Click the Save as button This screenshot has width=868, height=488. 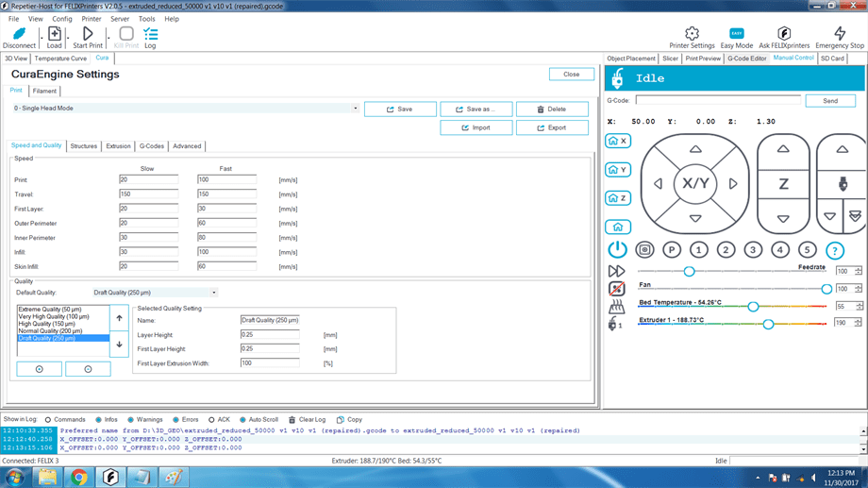coord(476,109)
